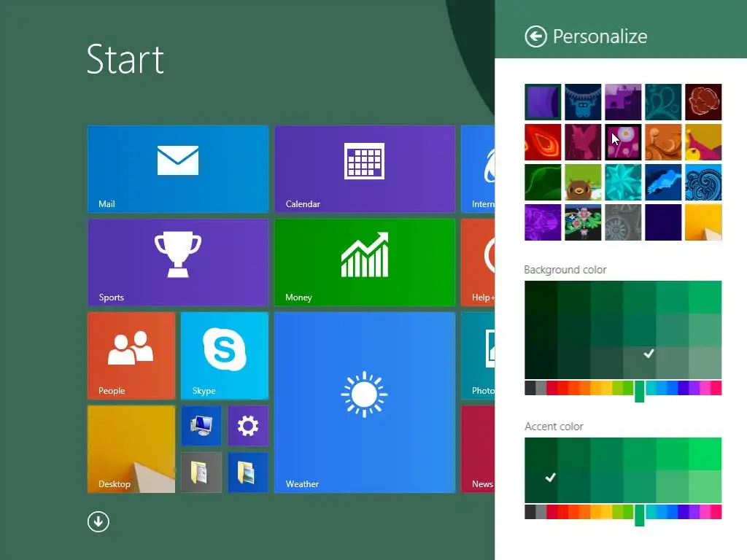Select the cyan star flower background pattern

pos(623,182)
